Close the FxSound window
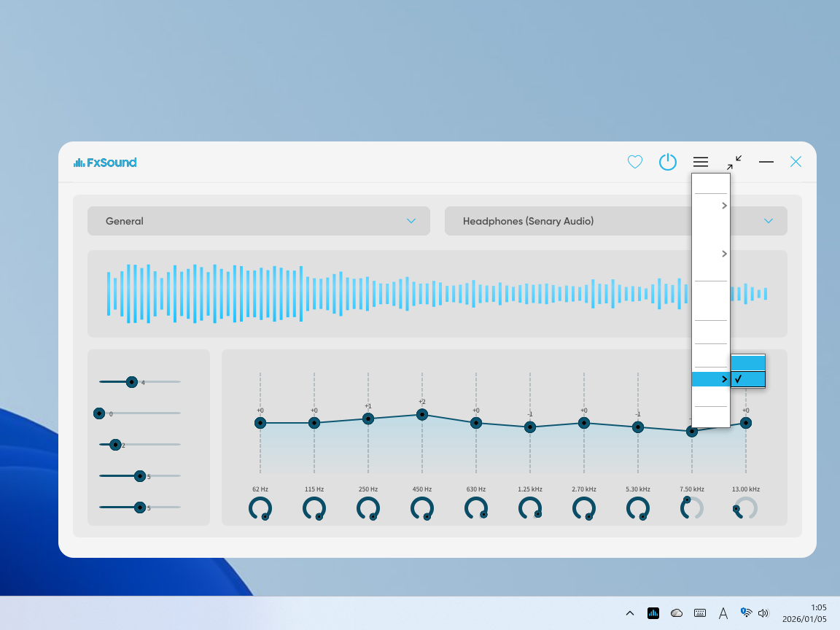The height and width of the screenshot is (630, 840). (x=796, y=162)
